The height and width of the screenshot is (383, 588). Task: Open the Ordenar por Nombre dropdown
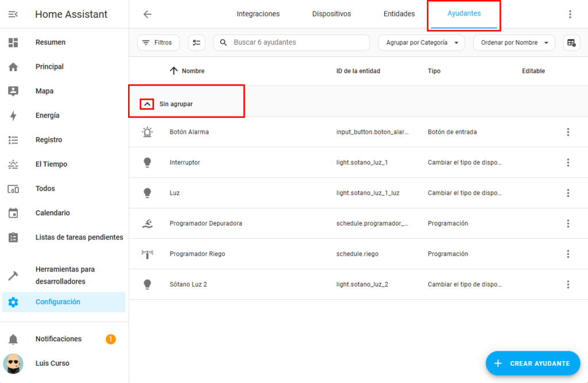click(513, 42)
